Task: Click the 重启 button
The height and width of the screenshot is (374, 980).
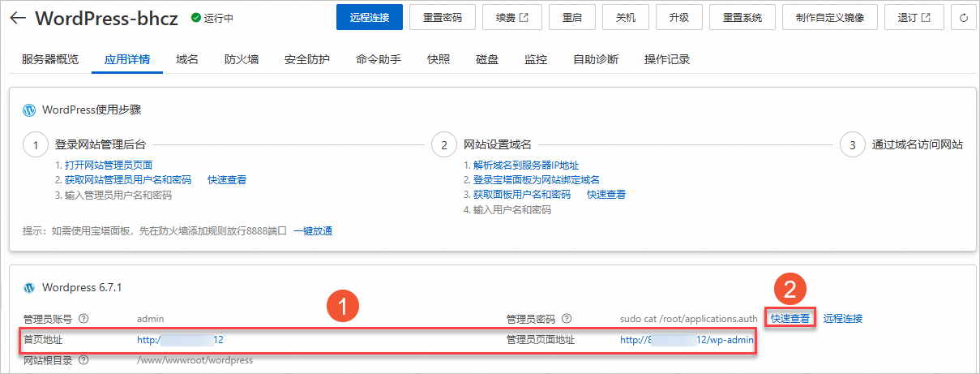Action: pyautogui.click(x=572, y=17)
